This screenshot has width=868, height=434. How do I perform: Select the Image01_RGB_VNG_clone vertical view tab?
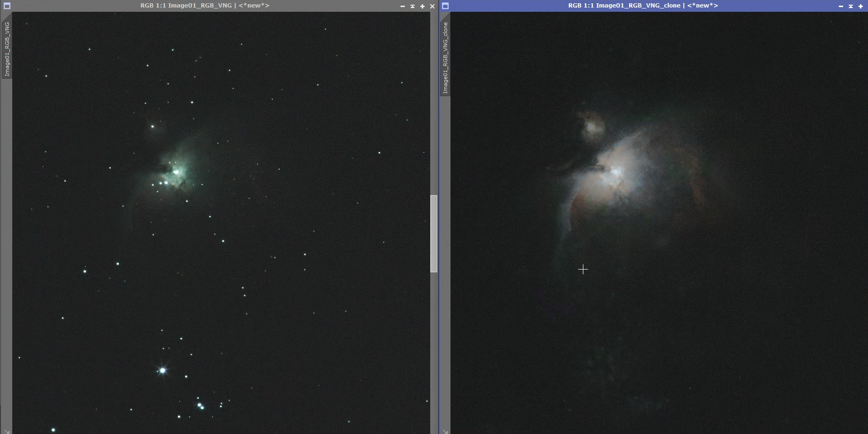(445, 57)
